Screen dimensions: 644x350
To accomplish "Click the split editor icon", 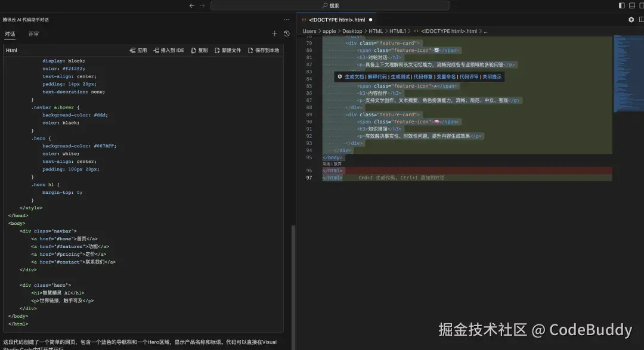I will (642, 20).
